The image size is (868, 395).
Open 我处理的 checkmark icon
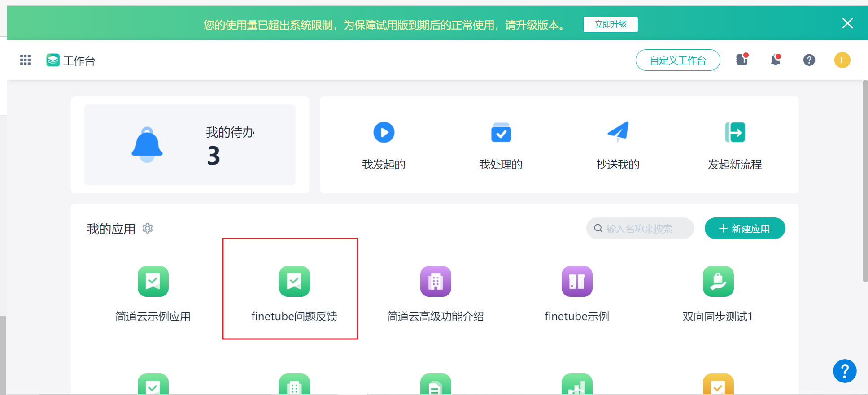(501, 132)
